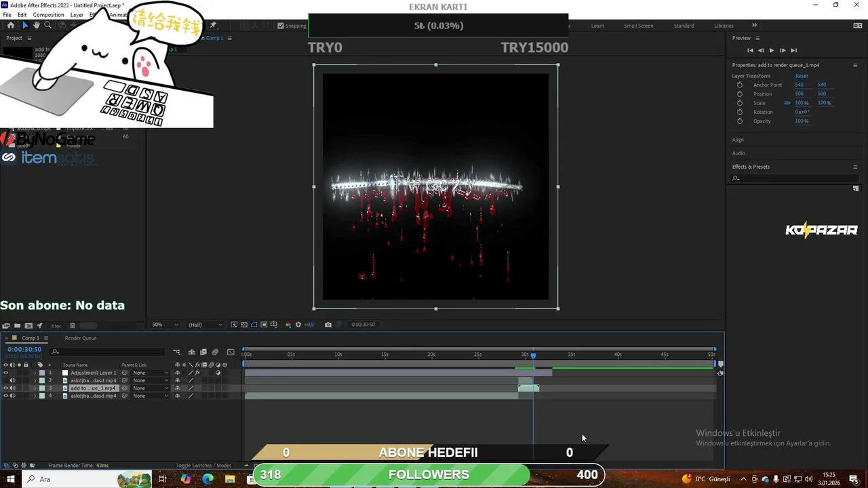Toggle transparency grid icon
This screenshot has width=868, height=488.
tap(244, 325)
